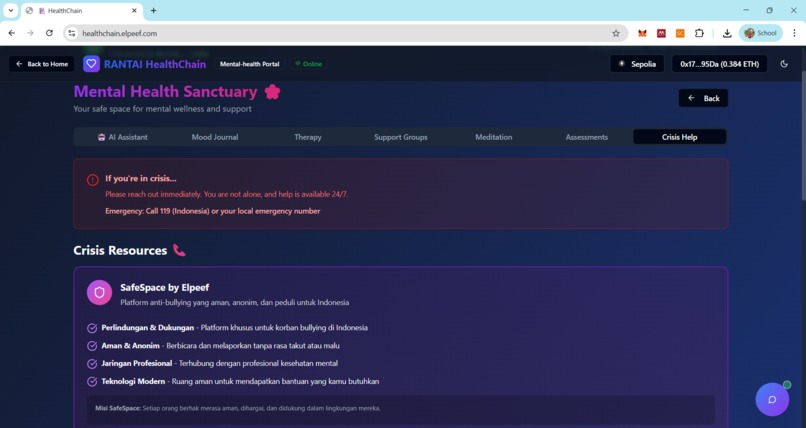Click the Misi SafeSpace text line
This screenshot has height=428, width=806.
[x=237, y=408]
